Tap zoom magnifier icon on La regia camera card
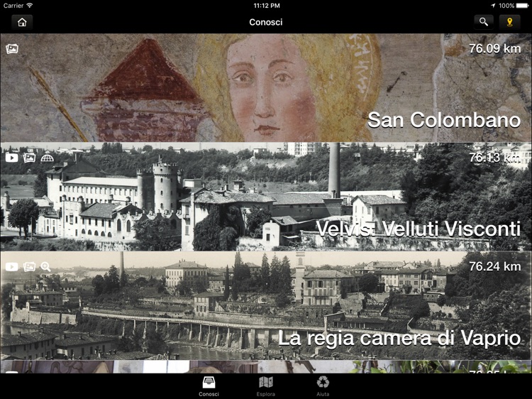This screenshot has height=399, width=532. pos(45,267)
